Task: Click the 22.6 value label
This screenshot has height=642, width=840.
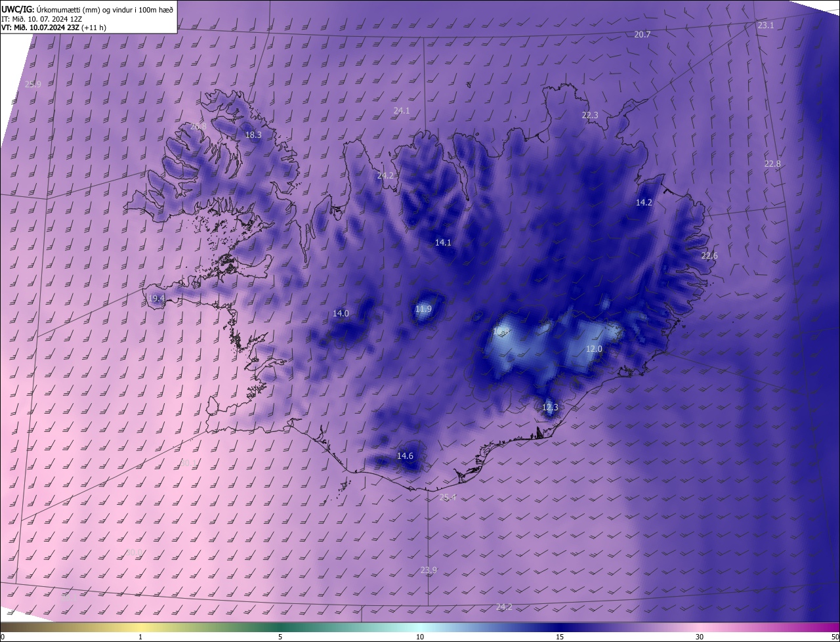Action: (x=709, y=255)
